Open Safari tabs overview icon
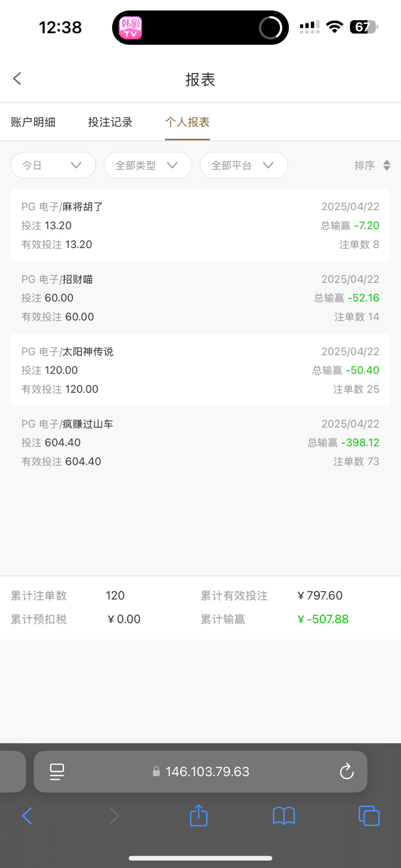The image size is (401, 868). [x=369, y=816]
